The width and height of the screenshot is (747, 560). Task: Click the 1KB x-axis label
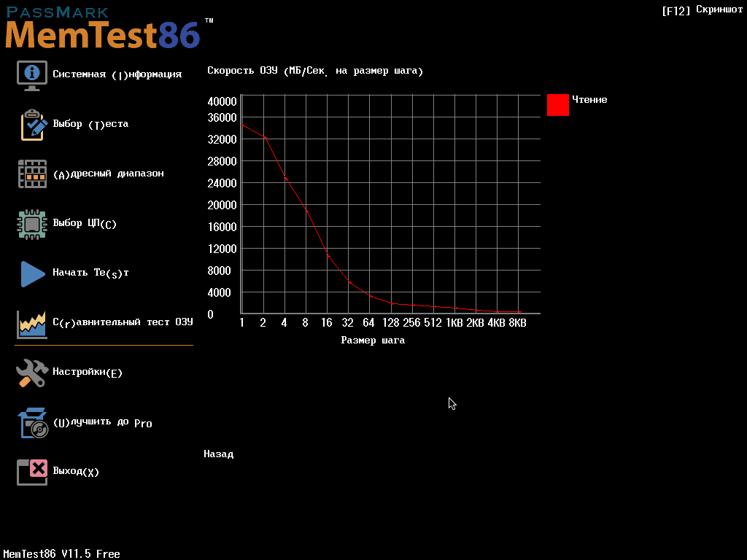[454, 323]
